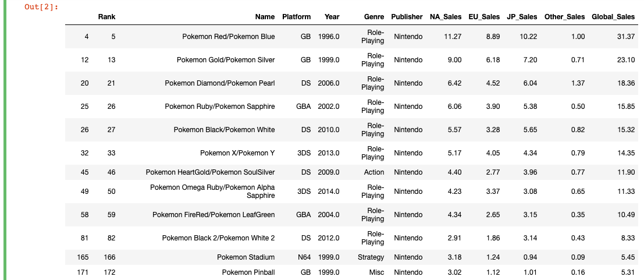
Task: Click the green cell selection bar
Action: coord(5,140)
